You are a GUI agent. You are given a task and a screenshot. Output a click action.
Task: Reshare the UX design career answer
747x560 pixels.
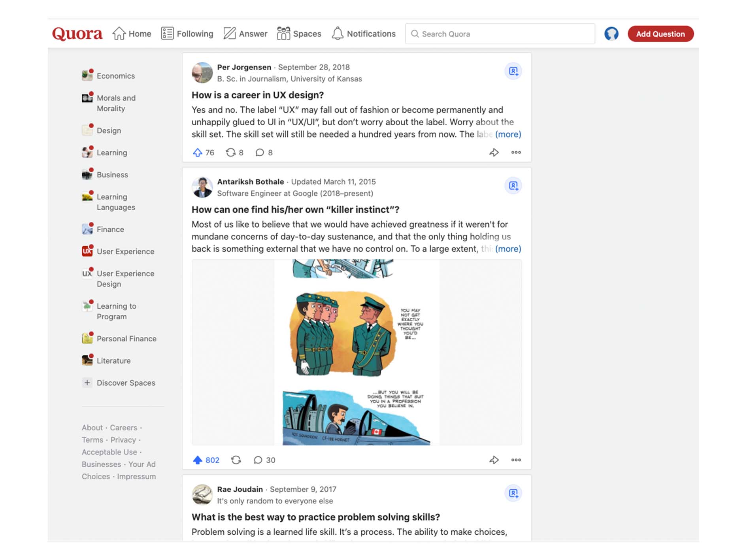click(x=234, y=153)
